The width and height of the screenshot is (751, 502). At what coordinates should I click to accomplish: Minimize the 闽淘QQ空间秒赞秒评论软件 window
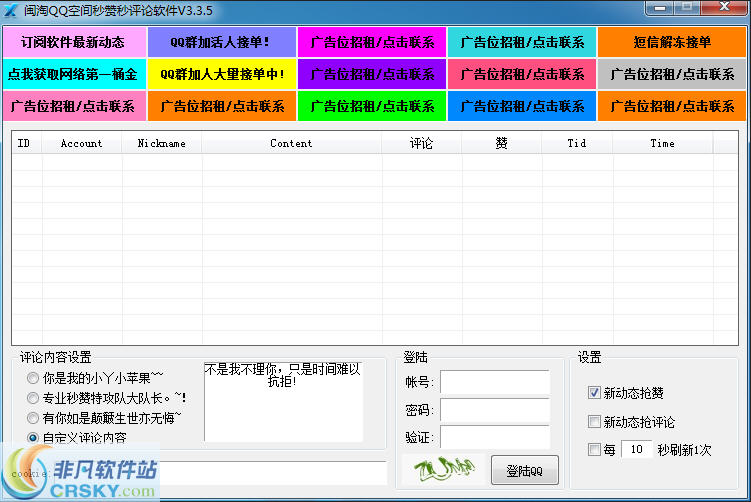[660, 8]
